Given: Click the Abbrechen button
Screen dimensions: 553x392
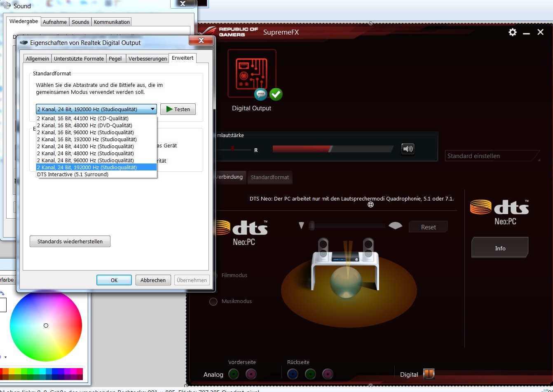Looking at the screenshot, I should coord(153,280).
